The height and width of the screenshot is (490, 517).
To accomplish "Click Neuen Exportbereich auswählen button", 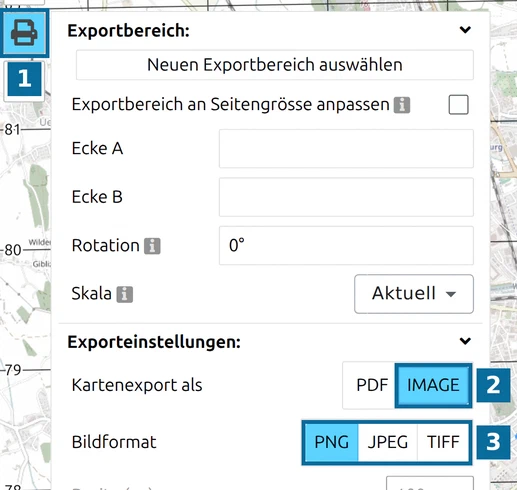I will (x=275, y=65).
